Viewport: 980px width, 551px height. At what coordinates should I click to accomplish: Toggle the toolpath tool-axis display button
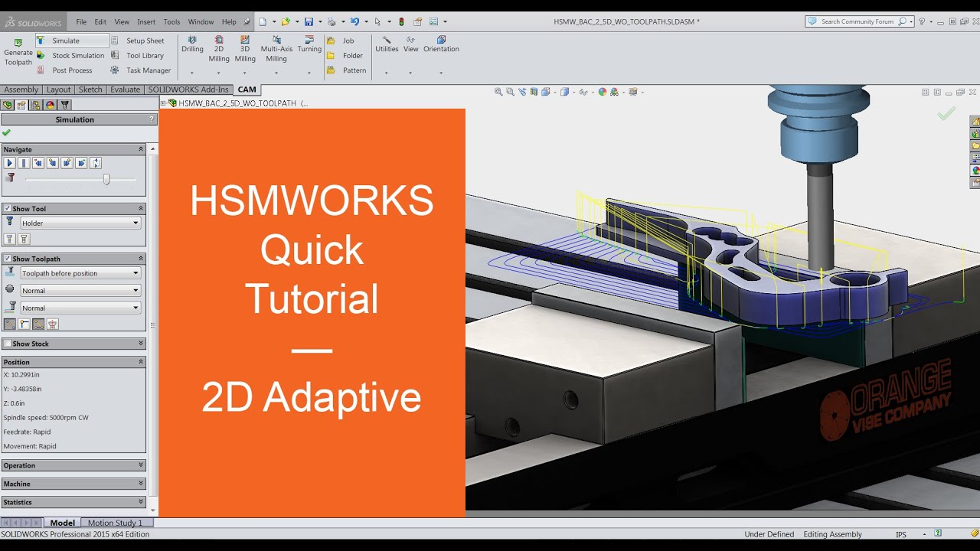point(52,324)
